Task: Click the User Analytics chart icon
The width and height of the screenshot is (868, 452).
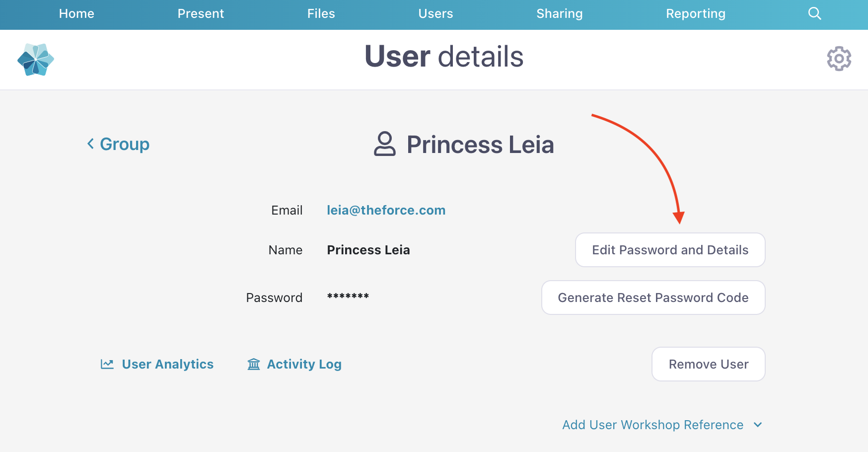Action: coord(107,364)
